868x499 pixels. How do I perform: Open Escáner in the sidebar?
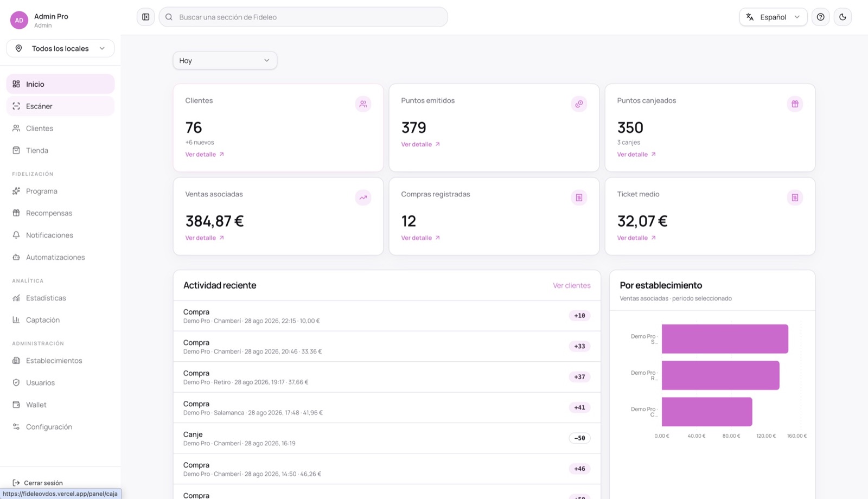[x=60, y=106]
